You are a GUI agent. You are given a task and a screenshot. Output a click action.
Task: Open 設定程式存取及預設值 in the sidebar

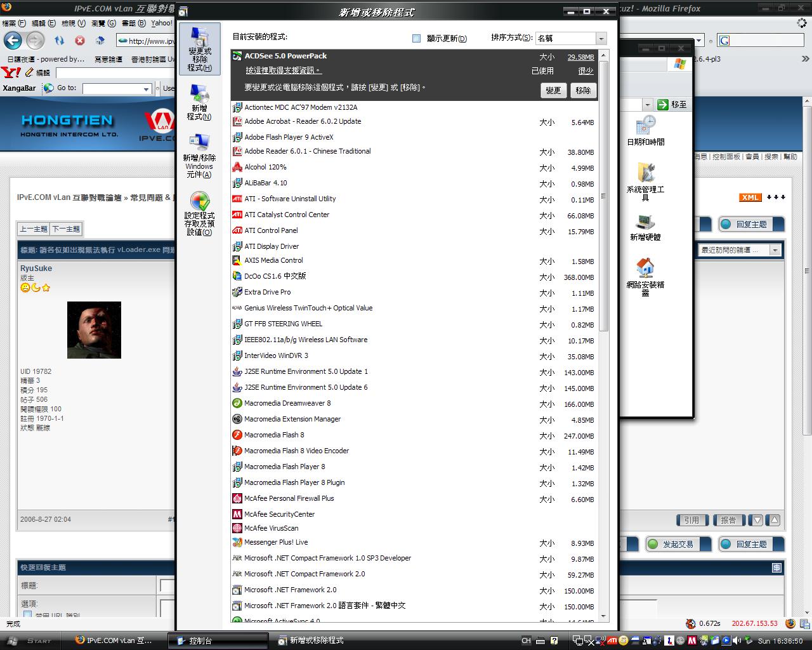click(x=199, y=213)
